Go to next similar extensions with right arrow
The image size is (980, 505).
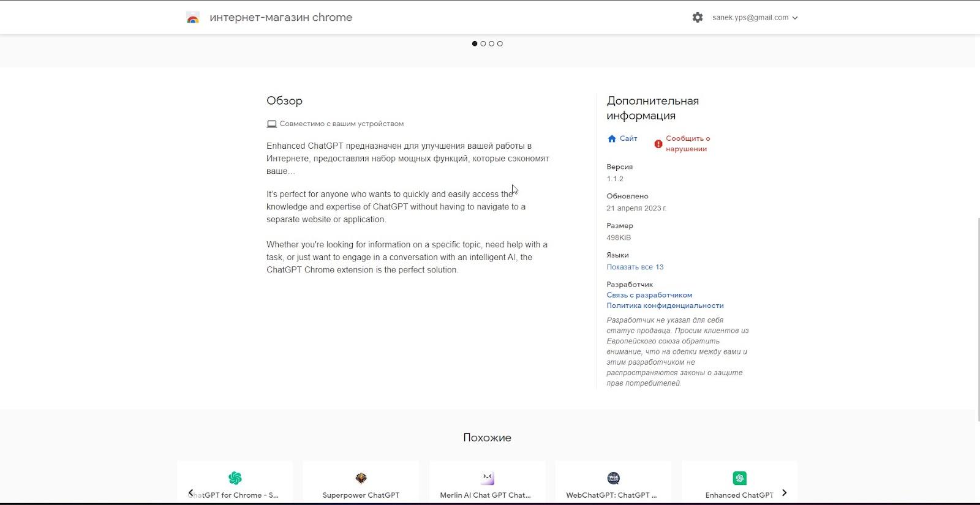[x=784, y=493]
